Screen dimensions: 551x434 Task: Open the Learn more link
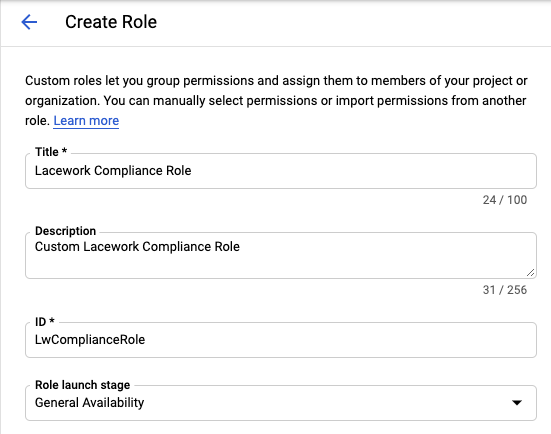[86, 121]
